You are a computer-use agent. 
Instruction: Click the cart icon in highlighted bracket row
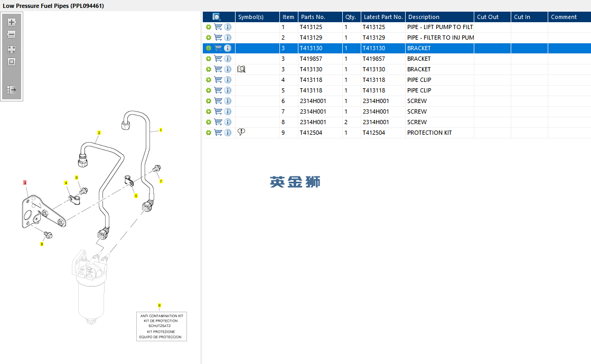[x=218, y=48]
